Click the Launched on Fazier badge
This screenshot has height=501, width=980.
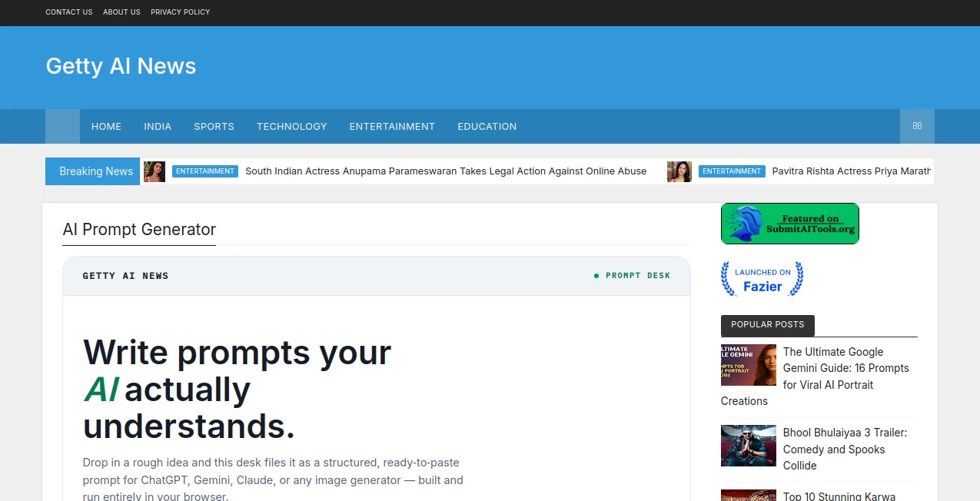pos(762,279)
